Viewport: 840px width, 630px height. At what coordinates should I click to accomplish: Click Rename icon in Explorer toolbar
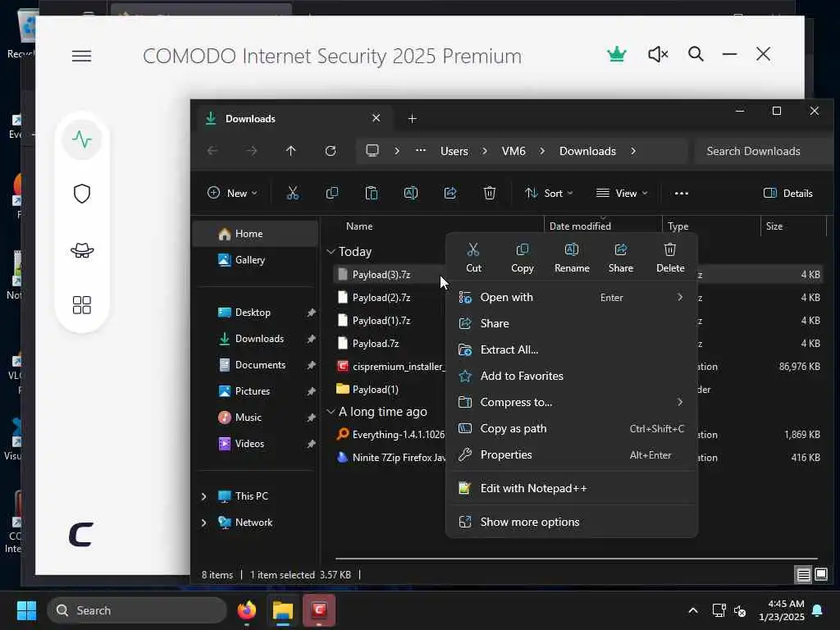(411, 193)
